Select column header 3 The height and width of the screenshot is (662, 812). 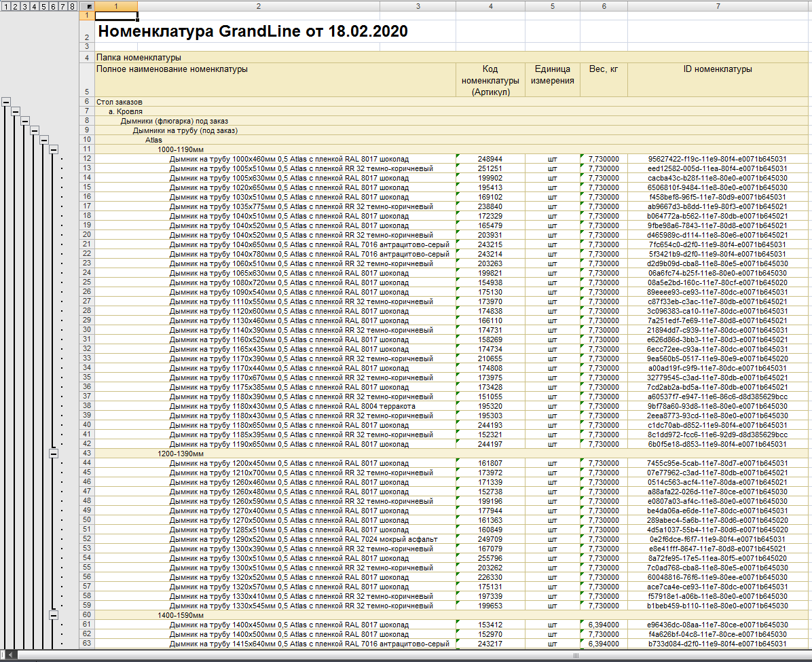coord(418,6)
